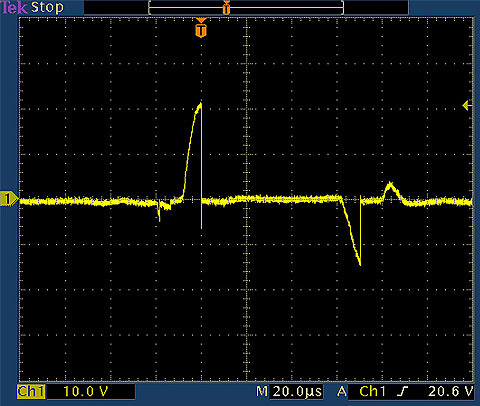Screen dimensions: 480x406
Task: Click the yellow trigger level arrow at right edge
Action: pos(467,106)
